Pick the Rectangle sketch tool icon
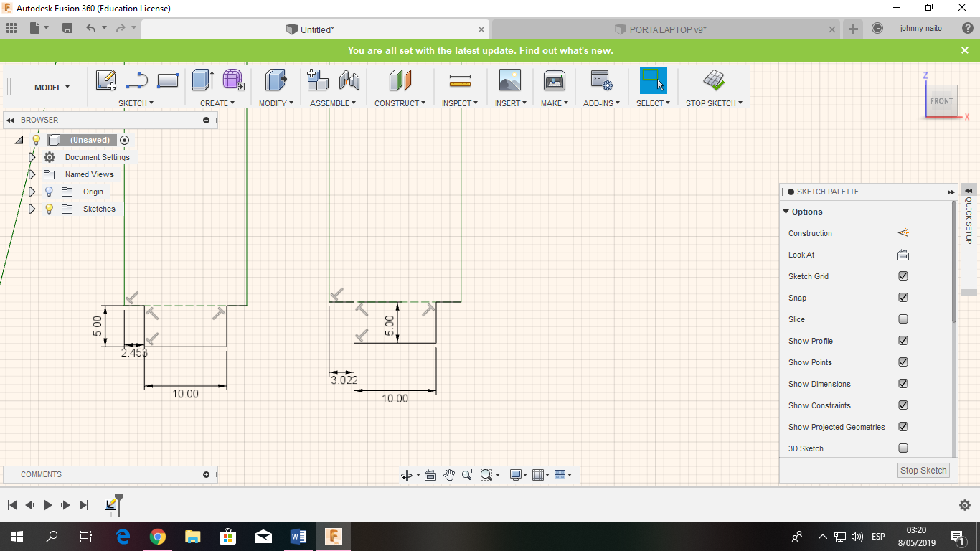This screenshot has width=980, height=551. pyautogui.click(x=167, y=80)
